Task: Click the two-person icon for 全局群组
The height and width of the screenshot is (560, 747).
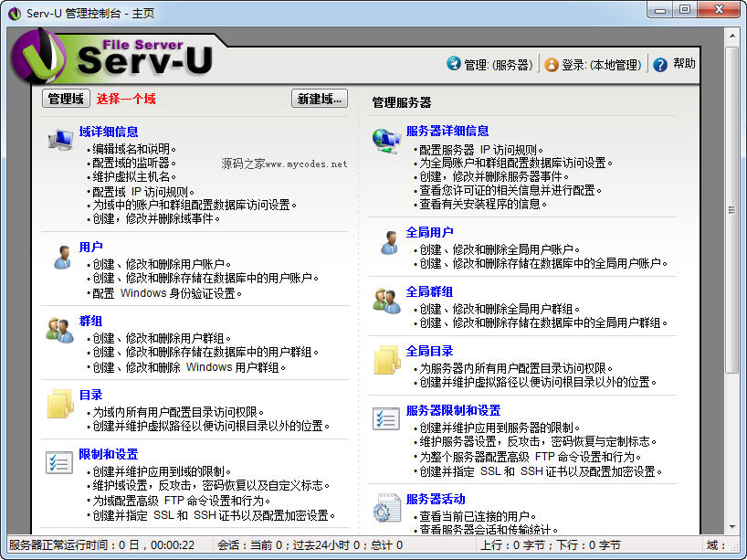Action: click(x=386, y=301)
